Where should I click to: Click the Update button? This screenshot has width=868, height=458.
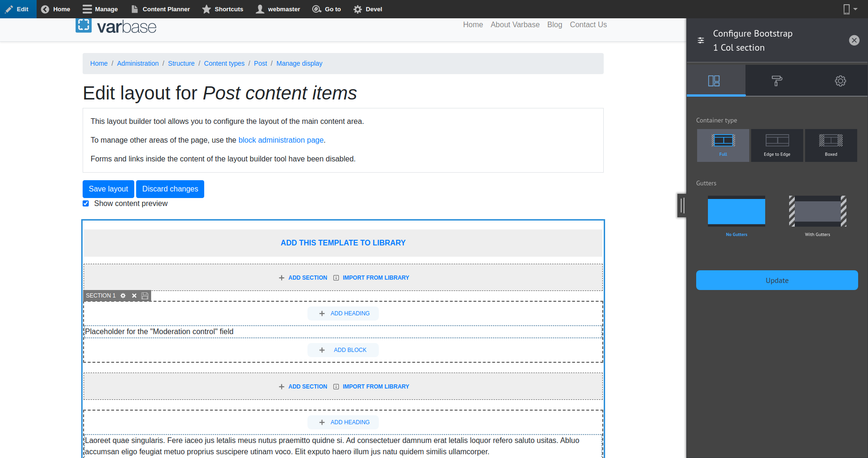pos(777,280)
